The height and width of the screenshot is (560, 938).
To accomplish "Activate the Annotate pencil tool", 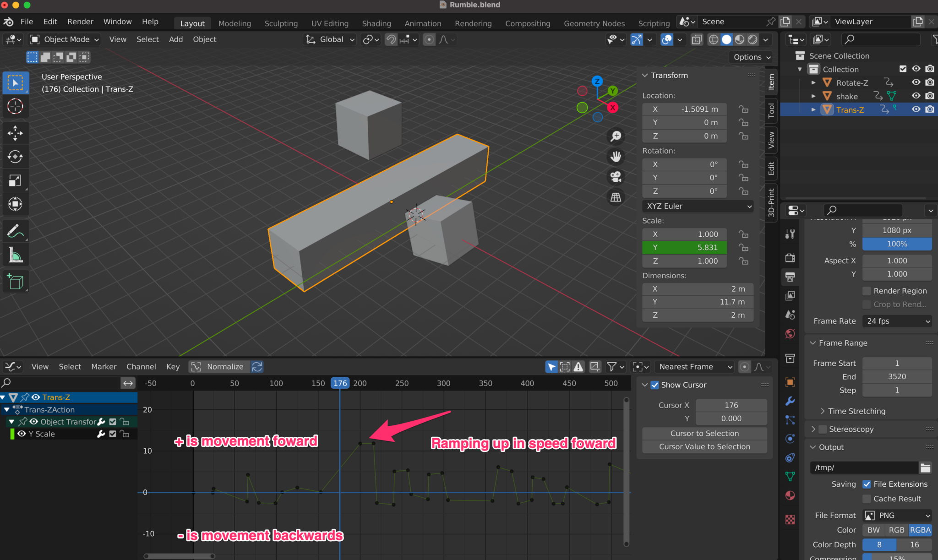I will tap(15, 231).
